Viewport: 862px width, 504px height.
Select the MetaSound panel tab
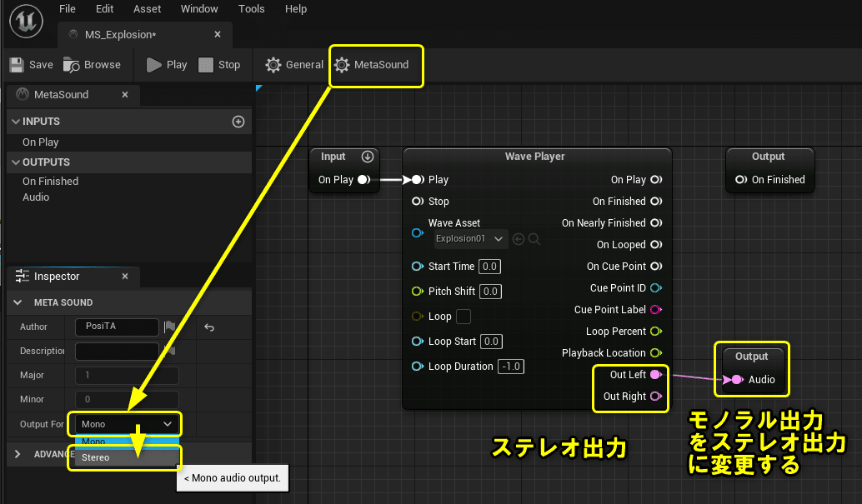tap(61, 94)
